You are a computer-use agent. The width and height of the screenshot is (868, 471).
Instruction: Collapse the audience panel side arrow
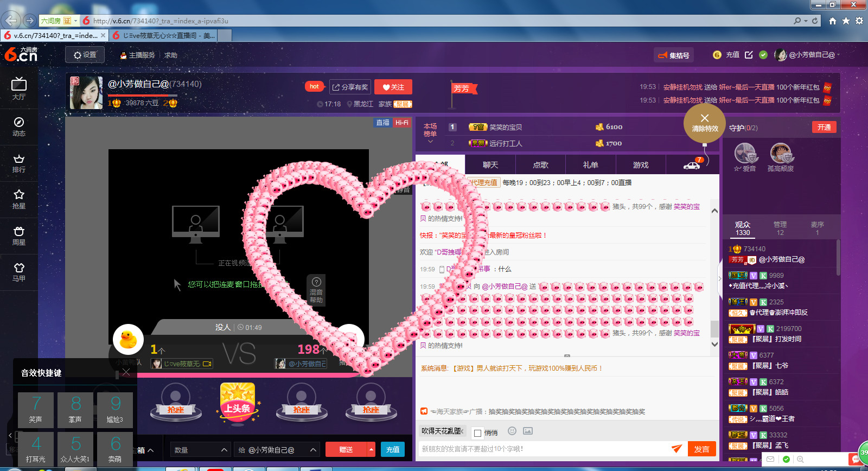click(x=720, y=279)
